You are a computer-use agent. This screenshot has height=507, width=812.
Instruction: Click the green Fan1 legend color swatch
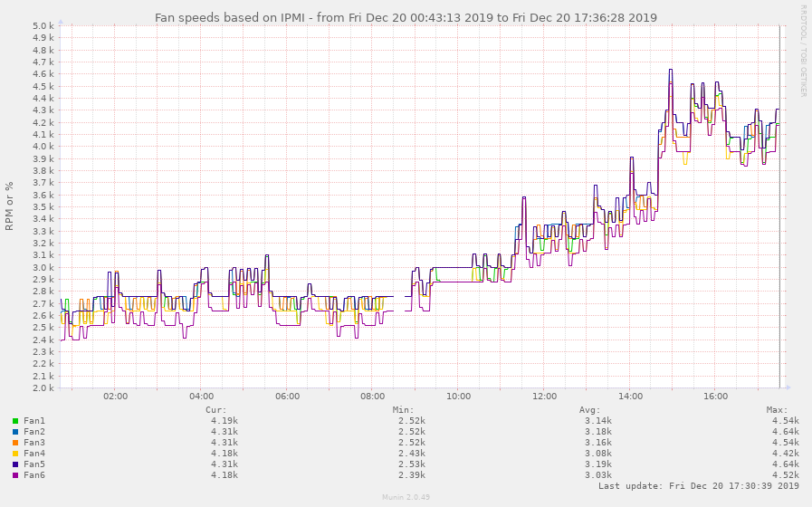(x=15, y=421)
